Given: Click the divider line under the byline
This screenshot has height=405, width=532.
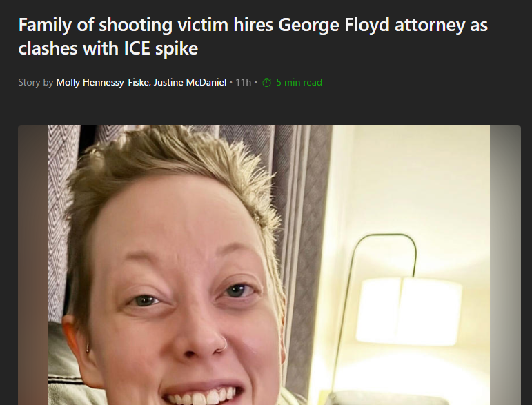Looking at the screenshot, I should pos(269,106).
